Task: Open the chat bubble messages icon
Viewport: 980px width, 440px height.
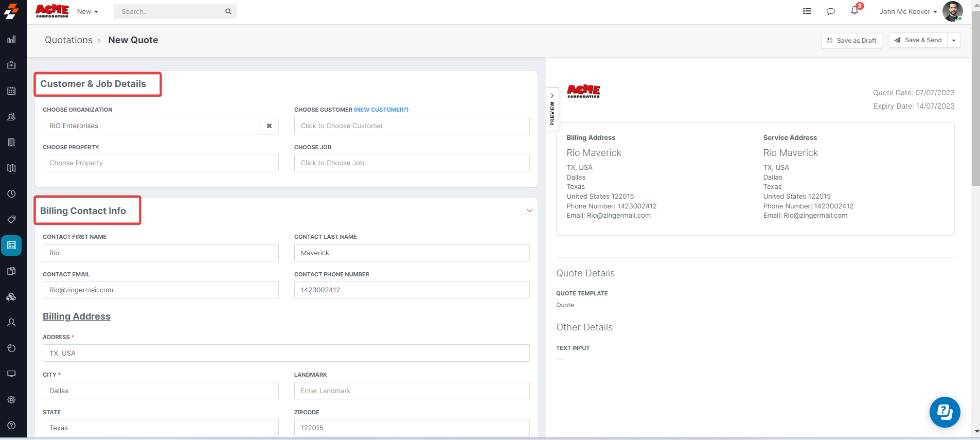Action: pyautogui.click(x=830, y=11)
